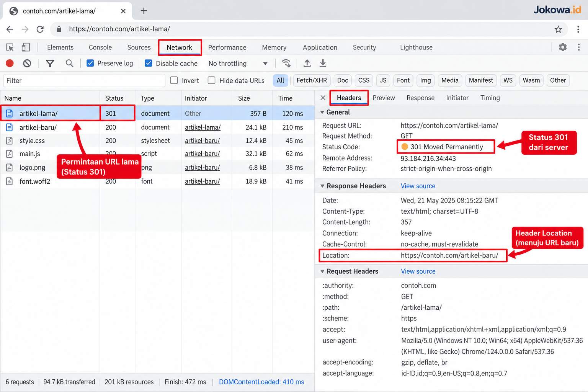
Task: Open the No throttling dropdown
Action: (238, 64)
